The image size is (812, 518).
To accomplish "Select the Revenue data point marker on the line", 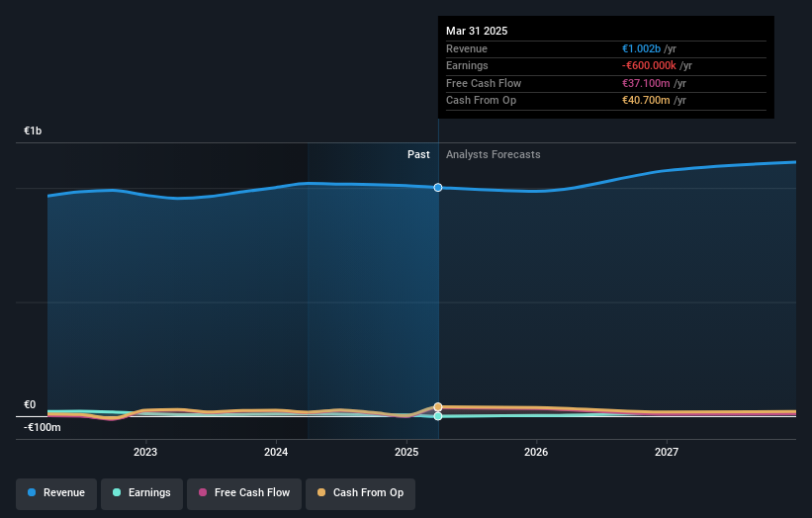I will 438,187.
